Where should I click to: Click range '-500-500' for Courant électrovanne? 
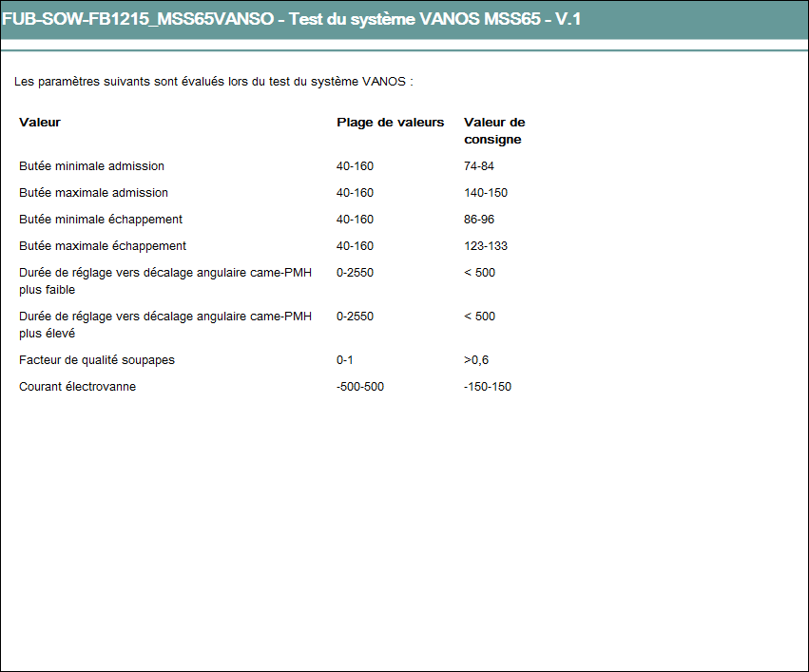[x=360, y=387]
